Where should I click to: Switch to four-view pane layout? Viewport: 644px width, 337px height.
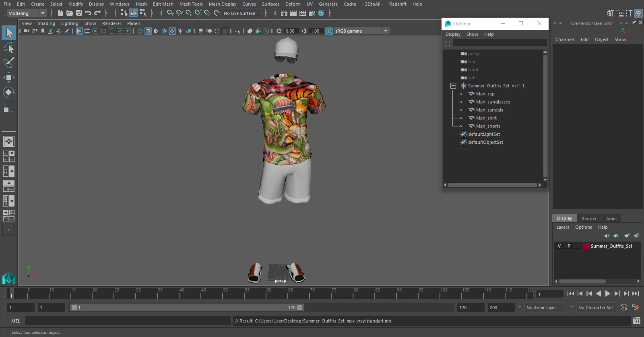click(9, 156)
